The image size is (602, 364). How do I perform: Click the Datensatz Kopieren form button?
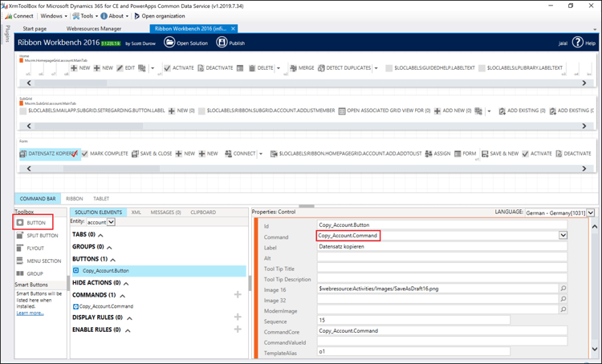(48, 153)
